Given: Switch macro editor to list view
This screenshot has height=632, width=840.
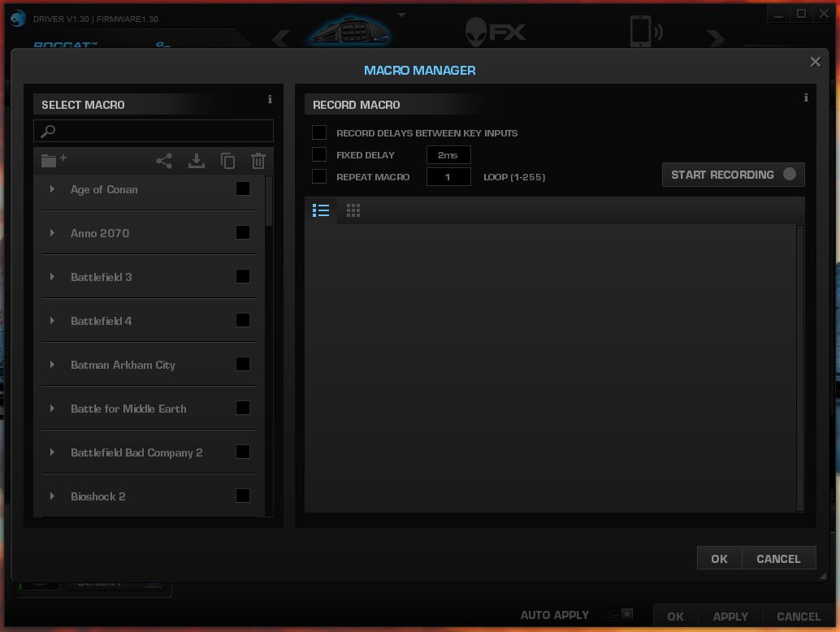Looking at the screenshot, I should 321,210.
